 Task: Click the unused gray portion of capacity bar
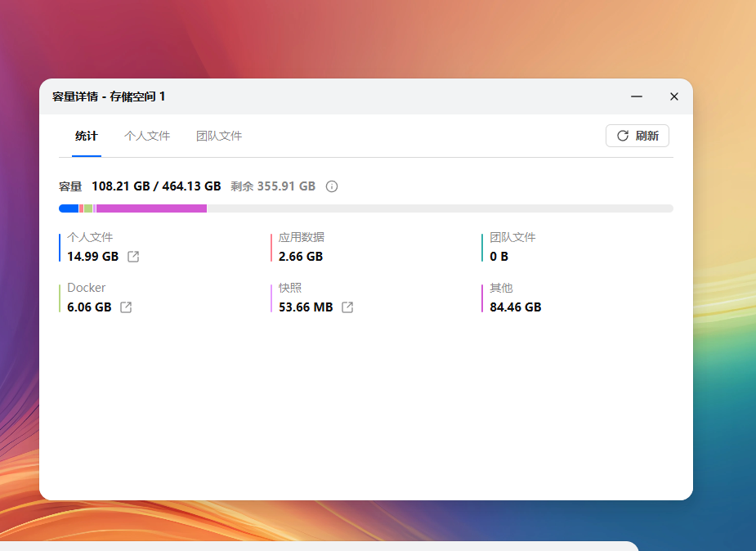click(440, 208)
